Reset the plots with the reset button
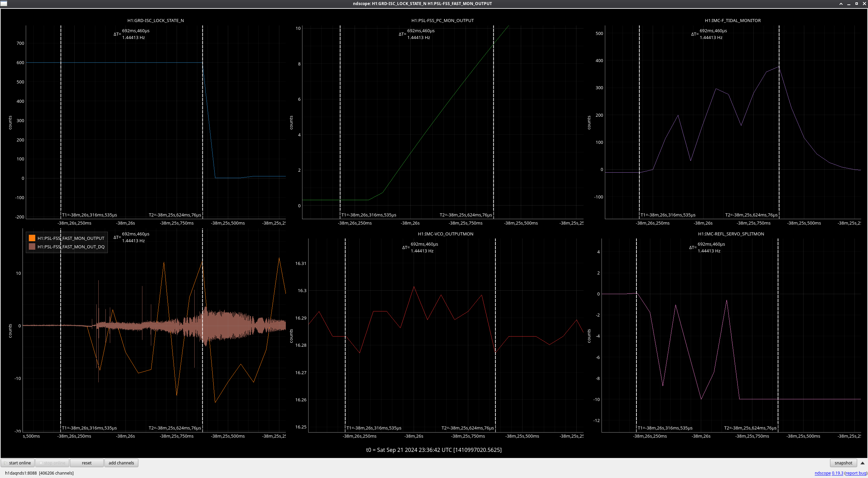Image resolution: width=868 pixels, height=478 pixels. (x=87, y=463)
